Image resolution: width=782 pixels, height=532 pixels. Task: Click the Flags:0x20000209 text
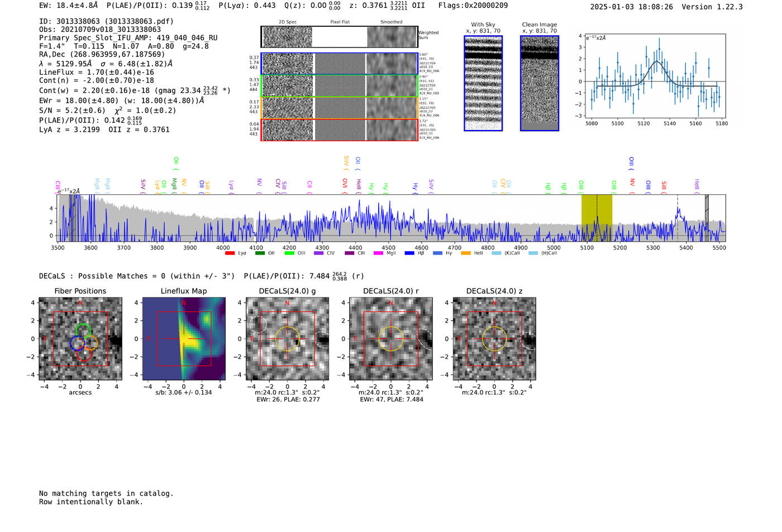[473, 6]
